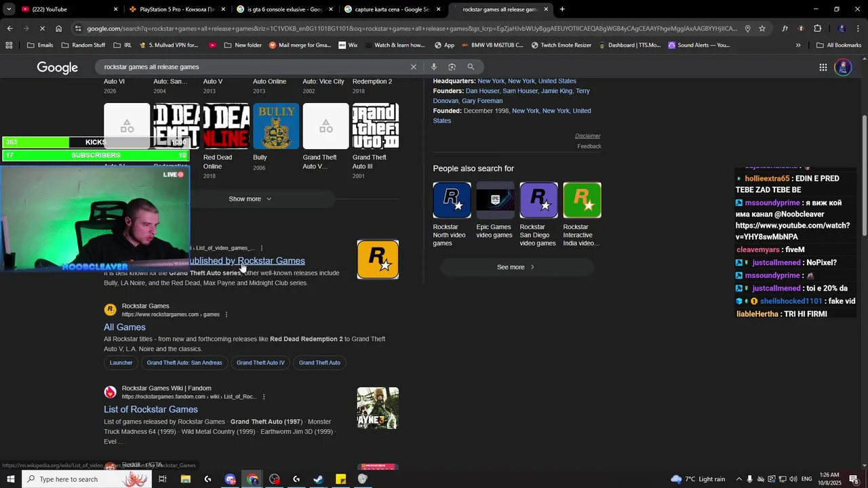
Task: Open the browser home page
Action: tap(59, 28)
